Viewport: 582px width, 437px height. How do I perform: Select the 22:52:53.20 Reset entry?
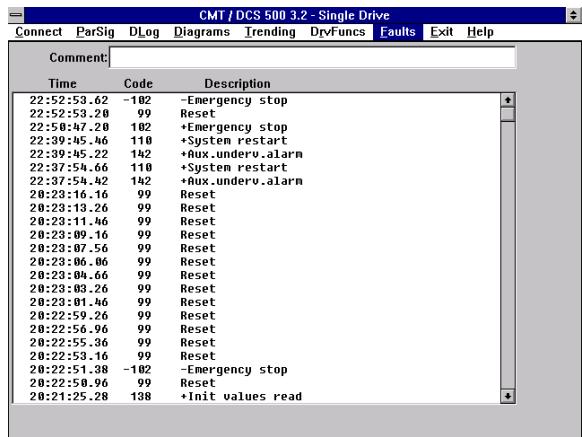point(256,114)
